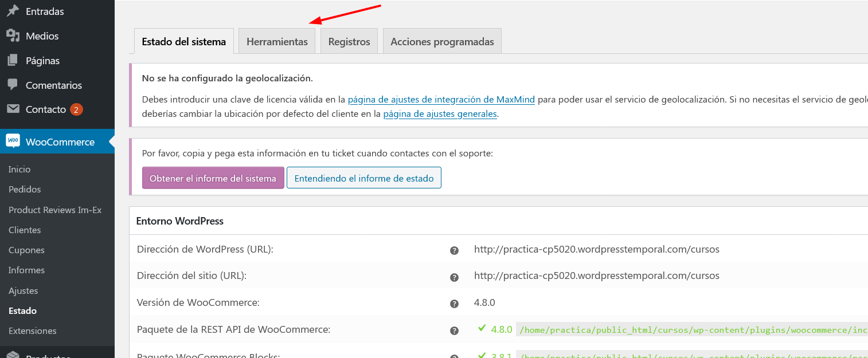This screenshot has width=868, height=358.
Task: Click the WooCommerce version 4.8.0 value
Action: pyautogui.click(x=484, y=303)
